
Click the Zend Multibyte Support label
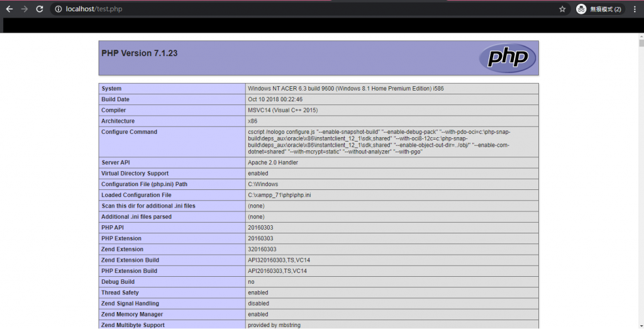pyautogui.click(x=133, y=325)
